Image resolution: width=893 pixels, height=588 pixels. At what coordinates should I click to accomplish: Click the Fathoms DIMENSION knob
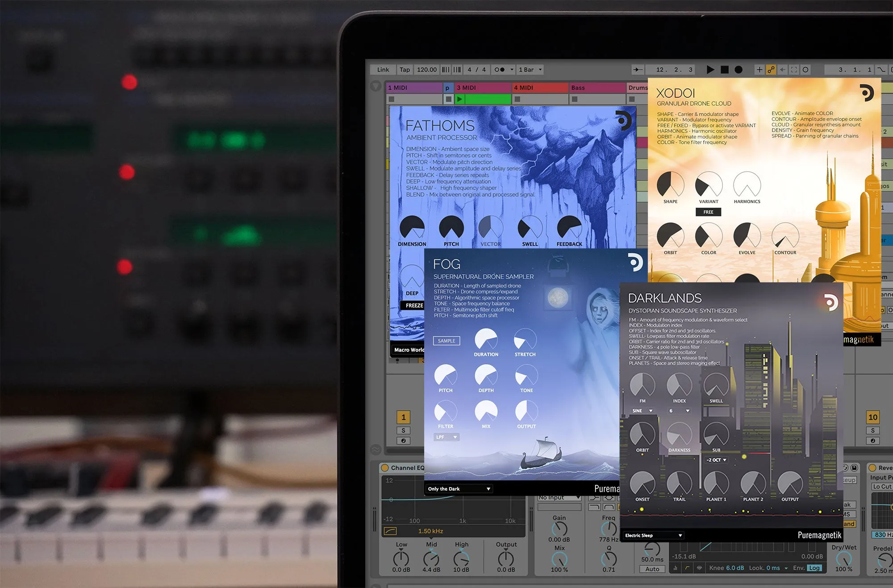412,228
